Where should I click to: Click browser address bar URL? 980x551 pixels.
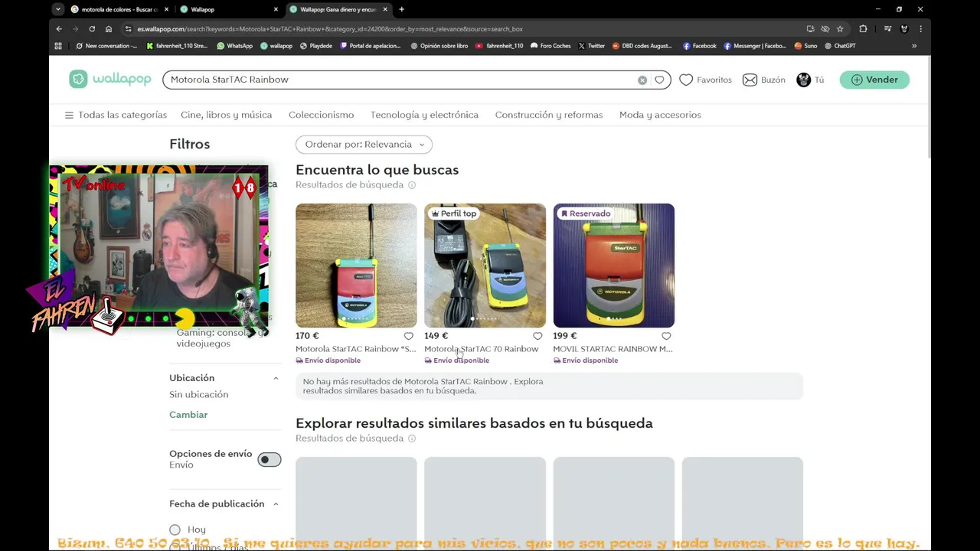pyautogui.click(x=330, y=29)
